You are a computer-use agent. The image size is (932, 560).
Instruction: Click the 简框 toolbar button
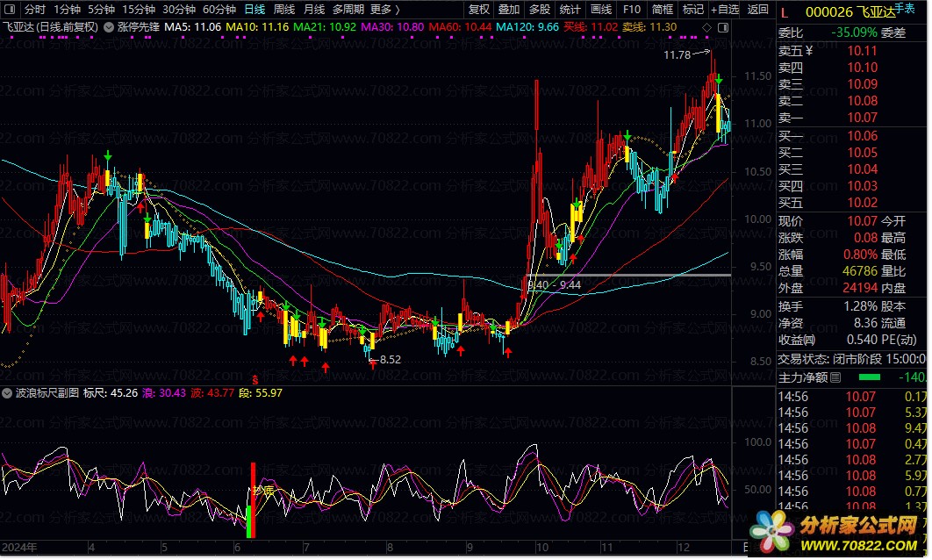tap(663, 9)
